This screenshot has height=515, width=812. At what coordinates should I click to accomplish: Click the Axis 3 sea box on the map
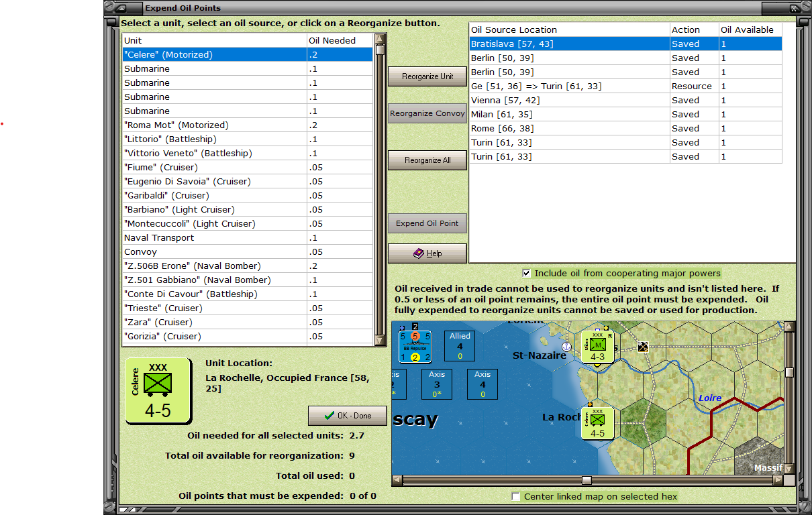pos(437,384)
